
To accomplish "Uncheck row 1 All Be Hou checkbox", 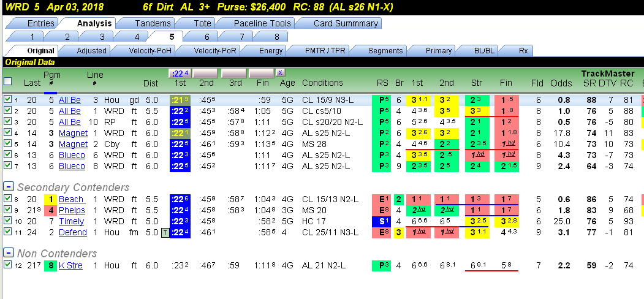I will [x=7, y=100].
